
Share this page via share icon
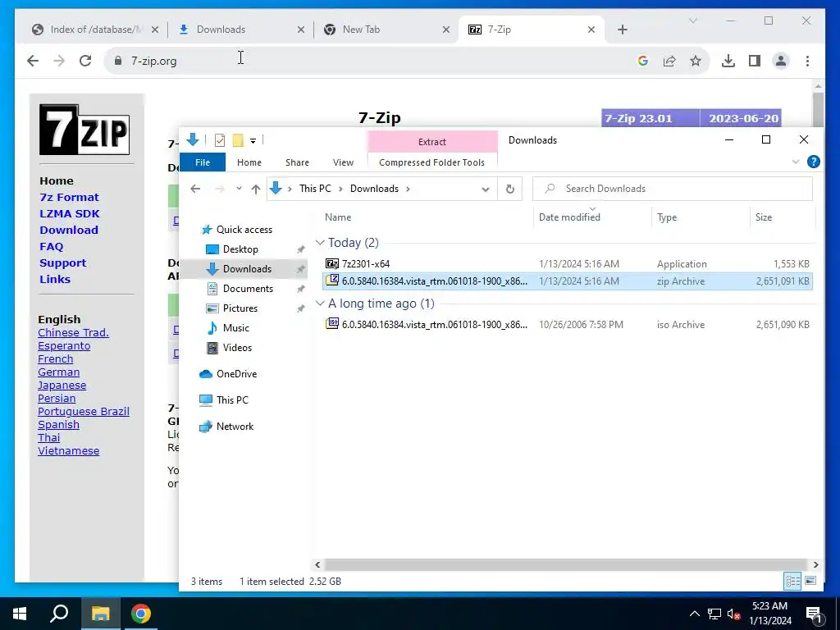click(669, 61)
